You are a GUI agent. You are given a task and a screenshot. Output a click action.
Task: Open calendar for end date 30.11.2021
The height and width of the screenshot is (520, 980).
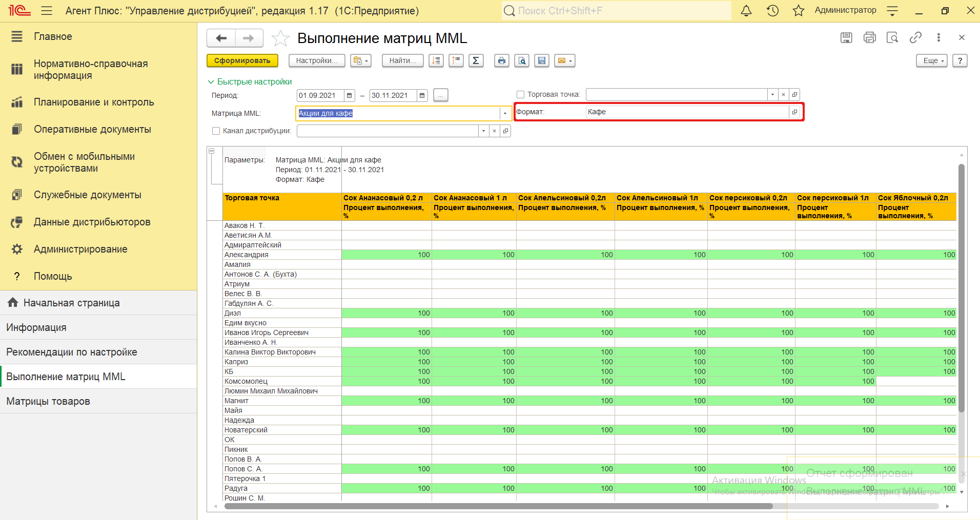[x=422, y=95]
